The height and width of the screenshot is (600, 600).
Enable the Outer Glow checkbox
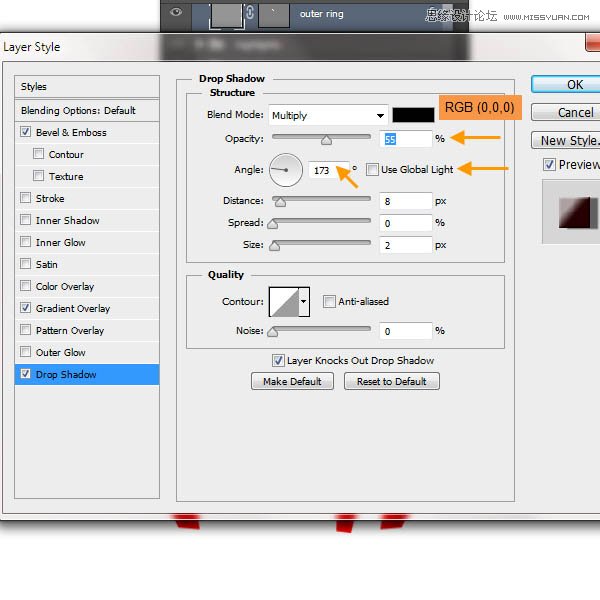point(26,352)
